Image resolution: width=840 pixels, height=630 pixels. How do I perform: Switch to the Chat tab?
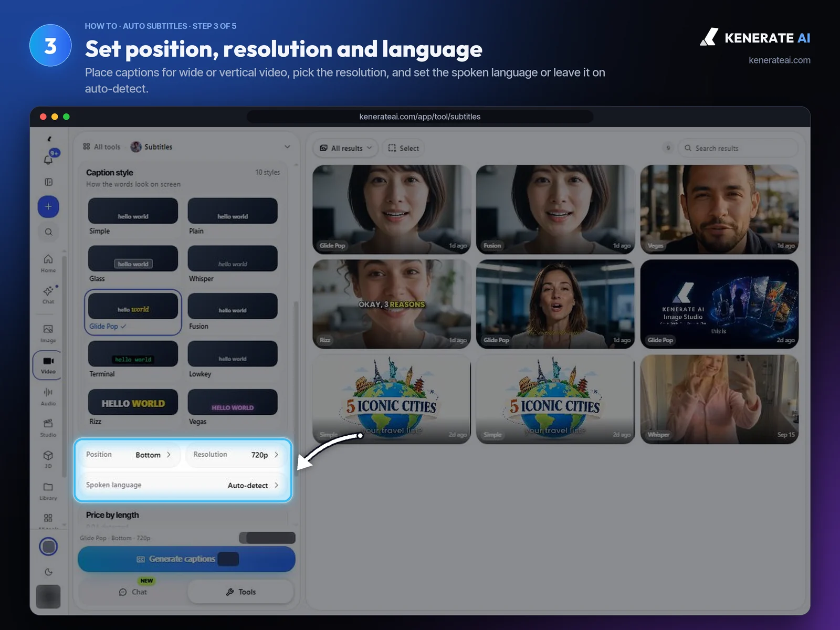[x=133, y=592]
